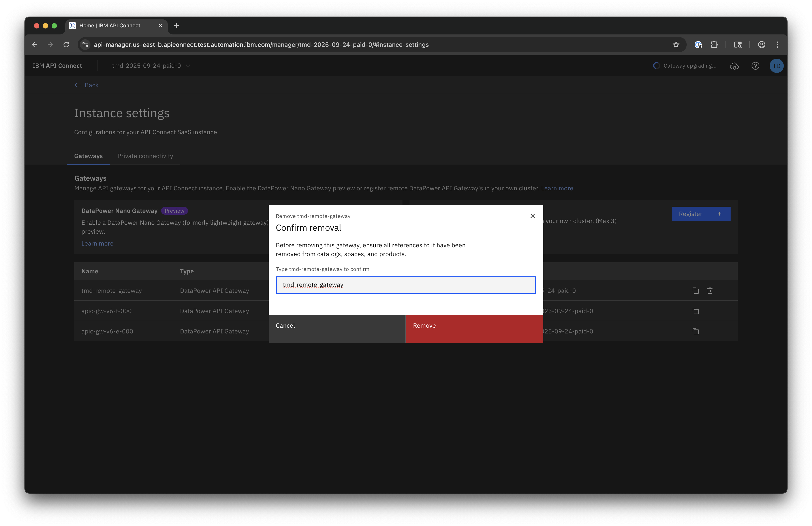Switch to Private connectivity tab
The height and width of the screenshot is (526, 812).
pyautogui.click(x=145, y=156)
